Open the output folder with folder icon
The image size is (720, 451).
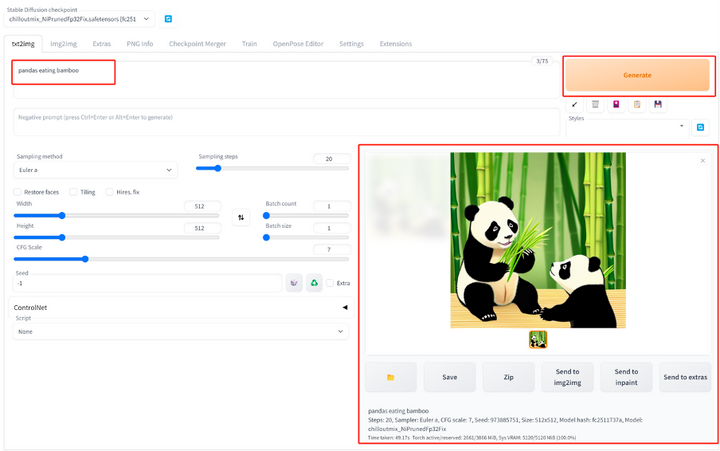[x=391, y=377]
